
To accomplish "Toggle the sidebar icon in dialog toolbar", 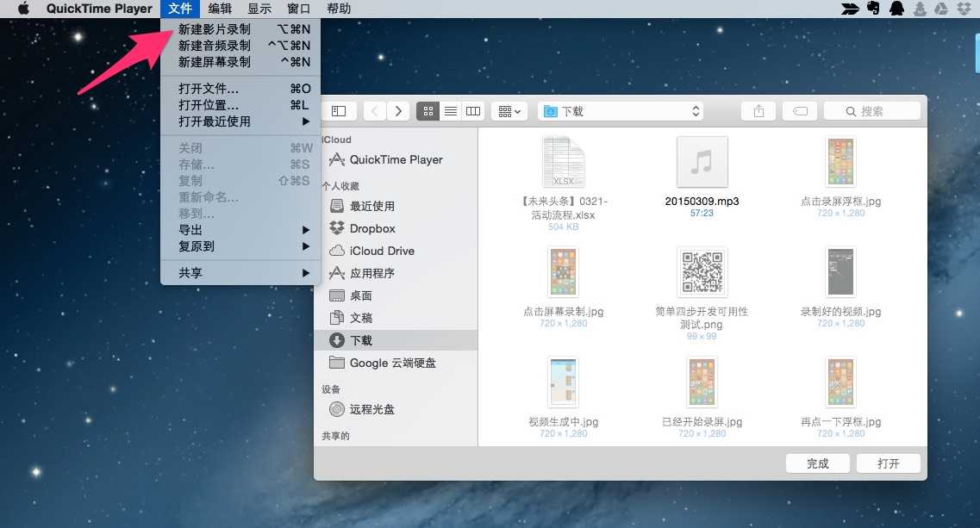I will pyautogui.click(x=339, y=111).
